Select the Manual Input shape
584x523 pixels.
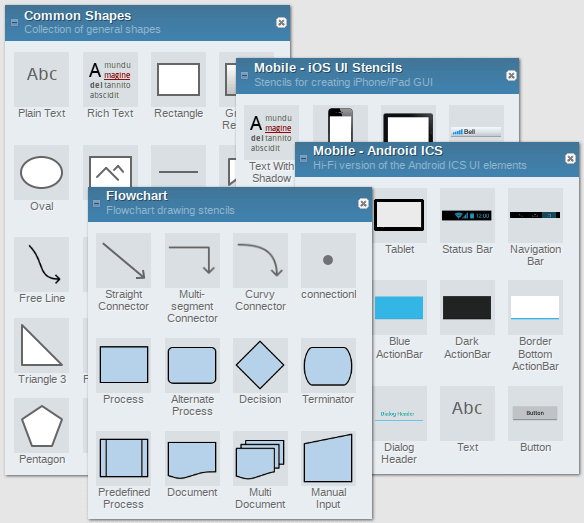point(328,458)
